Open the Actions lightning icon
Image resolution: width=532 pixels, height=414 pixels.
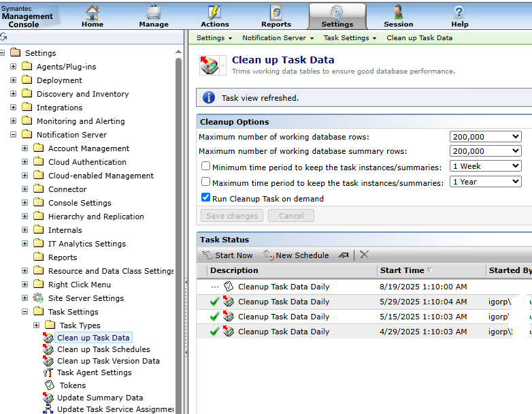pos(214,12)
